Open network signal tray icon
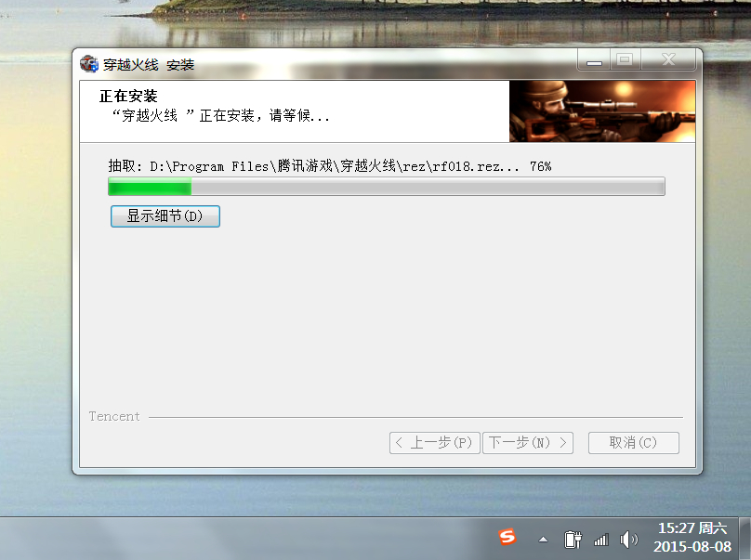 [x=601, y=540]
